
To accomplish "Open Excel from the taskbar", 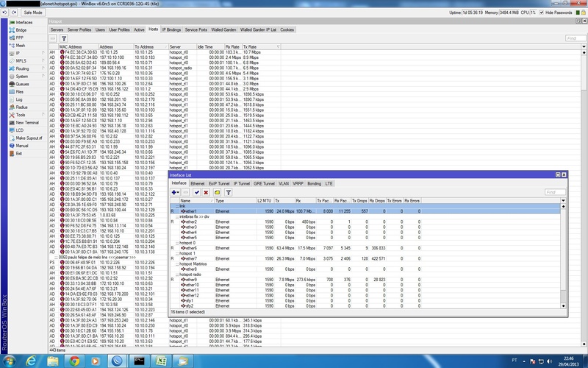I will (161, 361).
